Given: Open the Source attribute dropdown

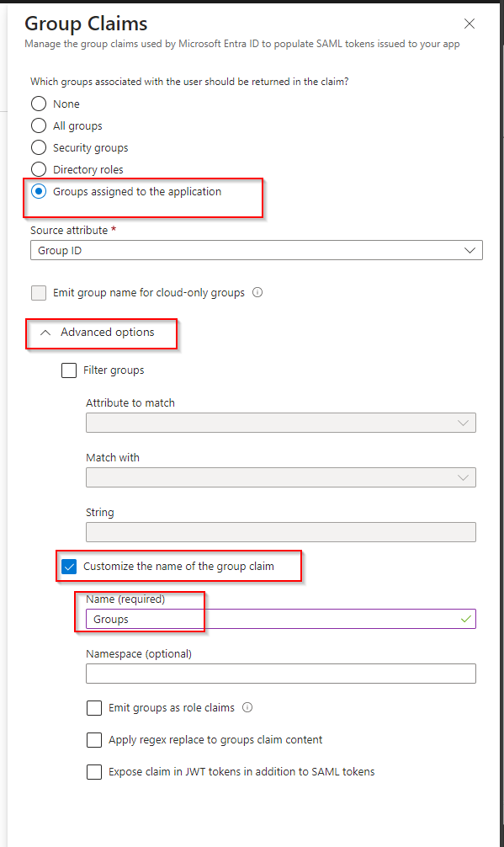Looking at the screenshot, I should pos(257,250).
